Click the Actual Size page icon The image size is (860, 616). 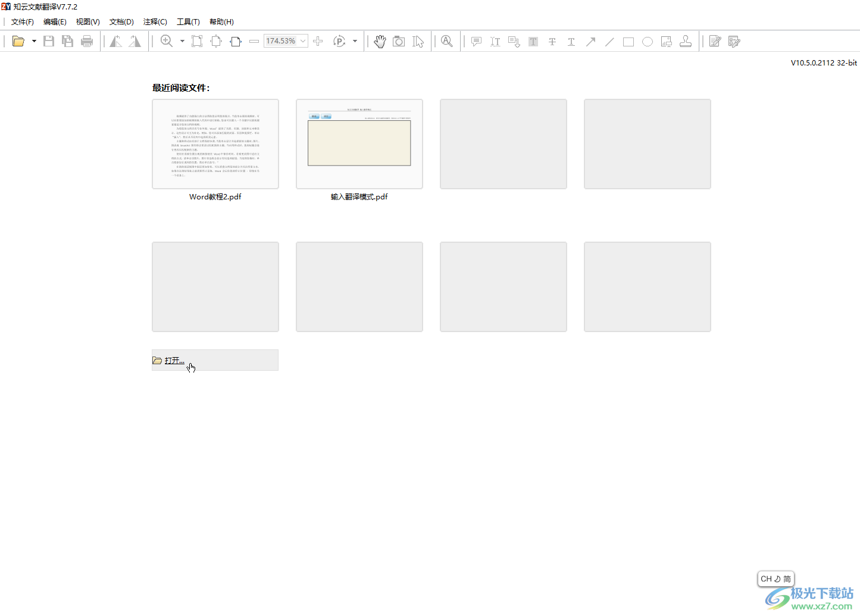click(x=197, y=41)
